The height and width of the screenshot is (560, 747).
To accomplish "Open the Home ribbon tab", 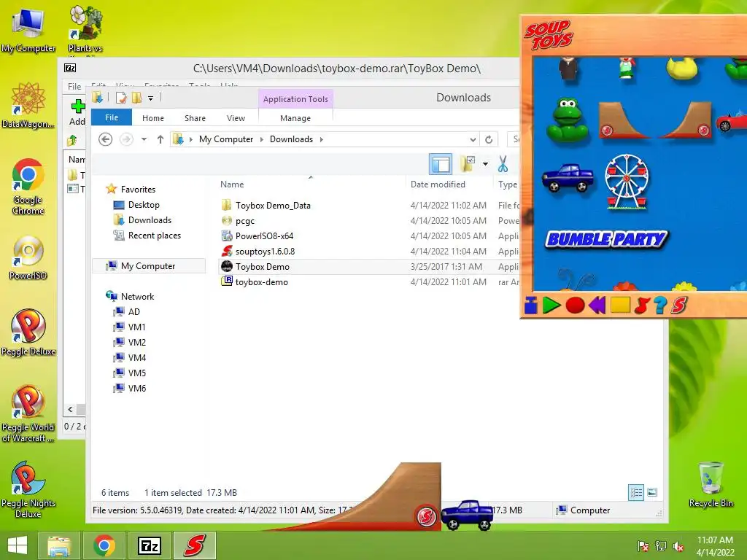I will 153,118.
